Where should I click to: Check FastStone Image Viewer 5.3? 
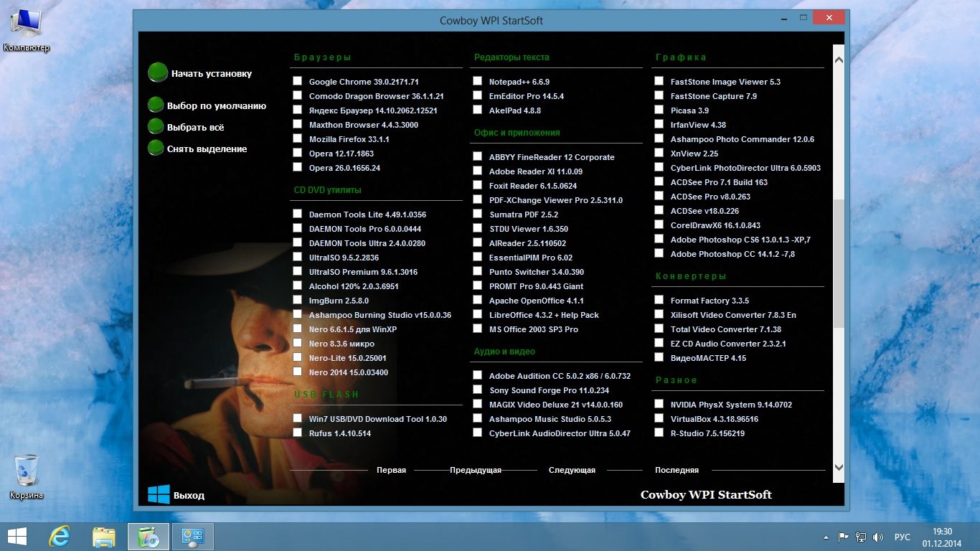tap(659, 81)
